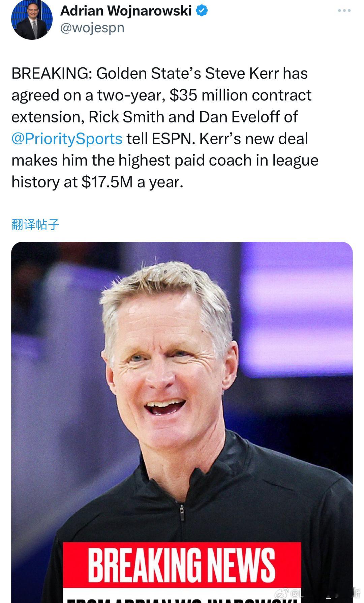This screenshot has height=603, width=364.
Task: Click the @wojespn handle
Action: [x=92, y=28]
